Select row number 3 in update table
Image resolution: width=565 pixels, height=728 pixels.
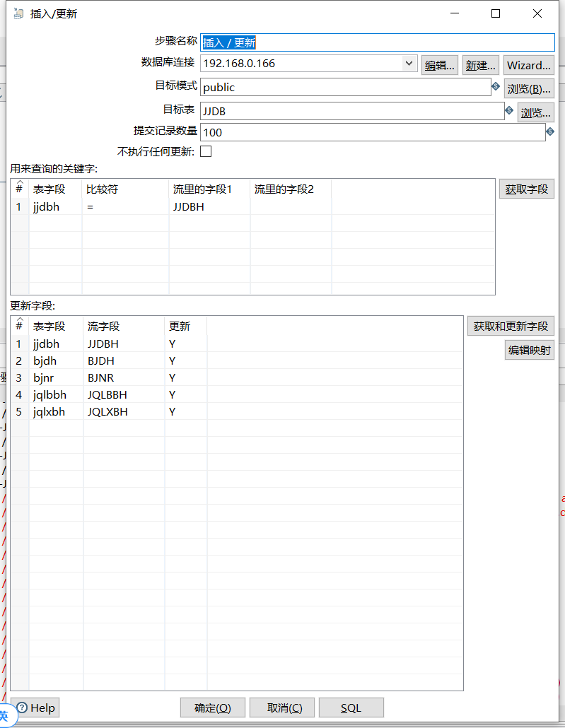pyautogui.click(x=20, y=377)
